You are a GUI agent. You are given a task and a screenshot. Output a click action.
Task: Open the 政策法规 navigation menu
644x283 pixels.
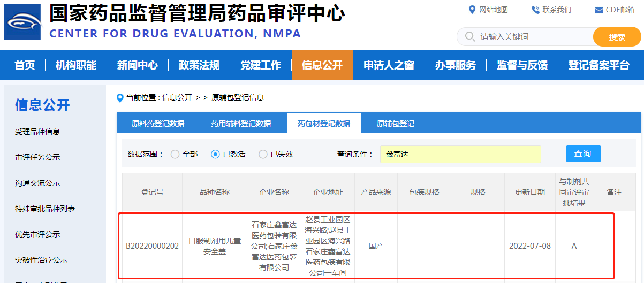coord(199,65)
